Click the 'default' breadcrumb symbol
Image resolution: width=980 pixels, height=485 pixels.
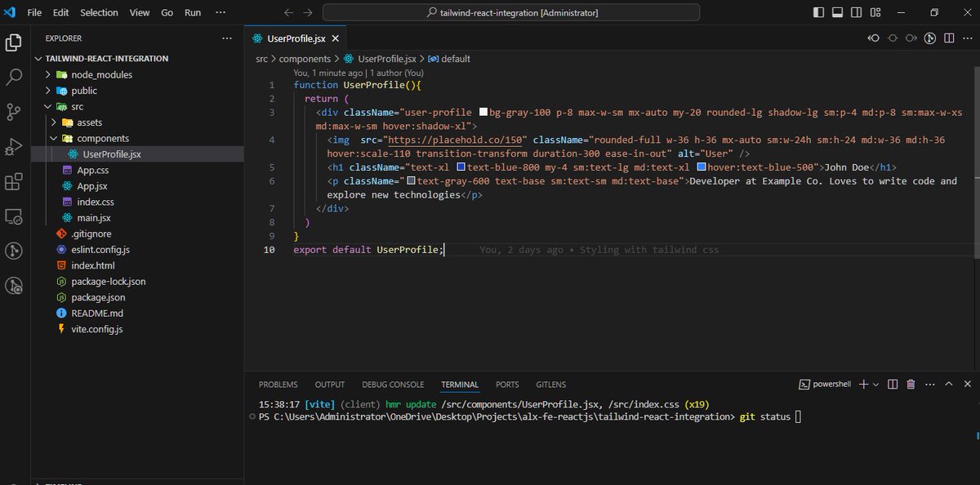coord(449,59)
